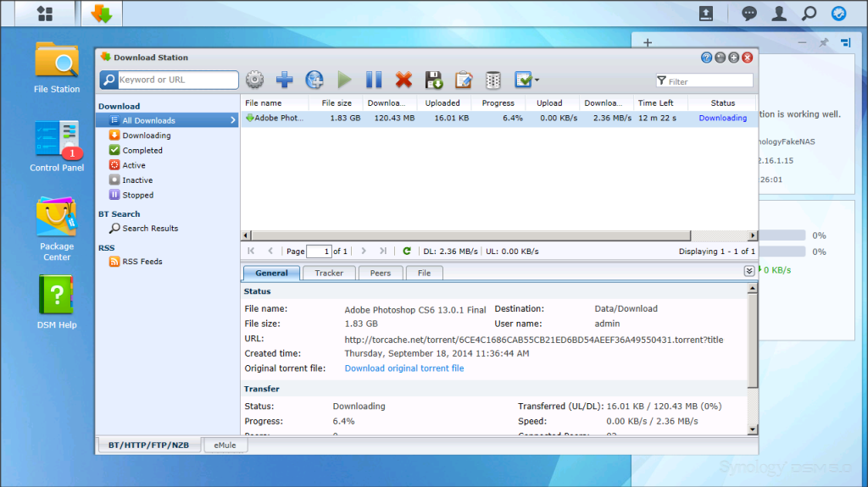Resume selected task with play icon
Viewport: 868px width, 487px height.
pos(344,80)
